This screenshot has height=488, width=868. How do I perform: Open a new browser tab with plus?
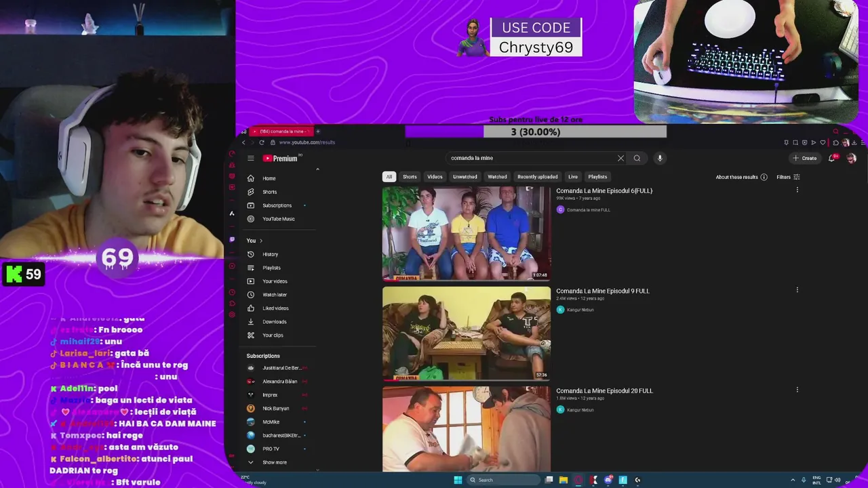[x=317, y=131]
